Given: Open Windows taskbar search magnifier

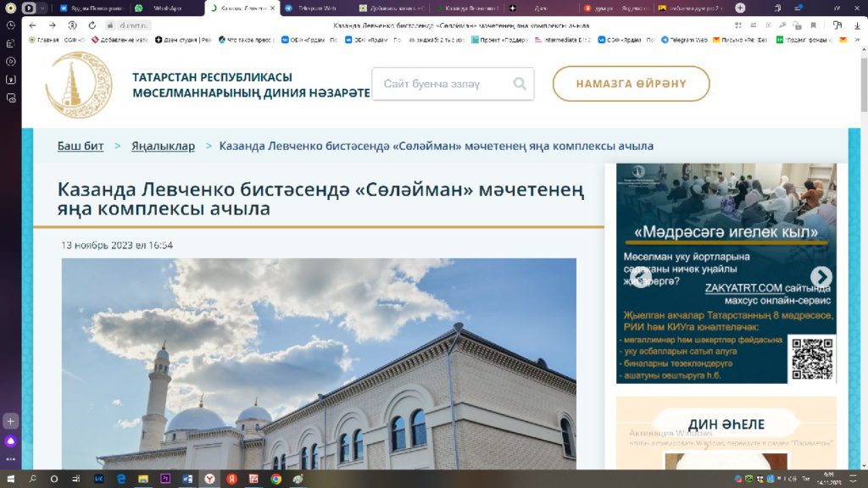Looking at the screenshot, I should (x=32, y=479).
